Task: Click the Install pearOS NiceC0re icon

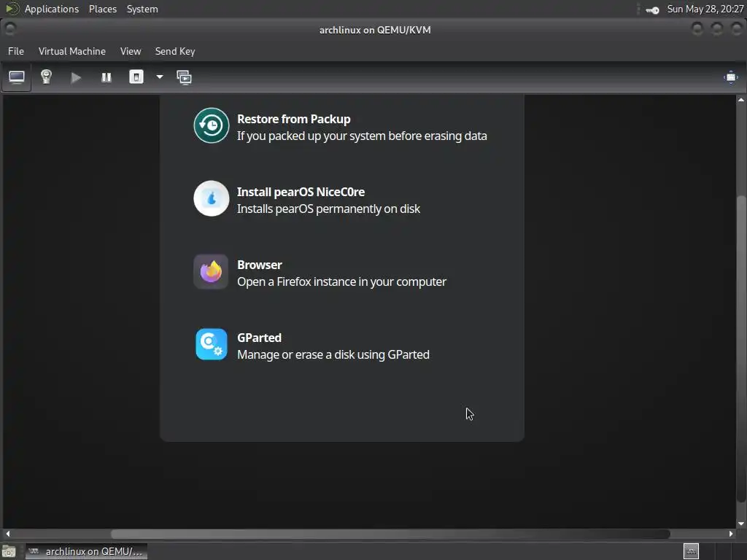Action: point(211,198)
